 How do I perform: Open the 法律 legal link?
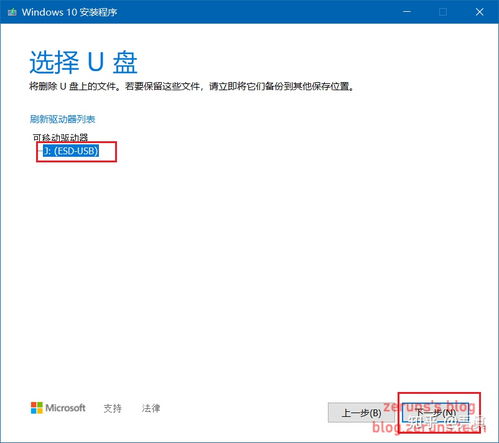[151, 408]
